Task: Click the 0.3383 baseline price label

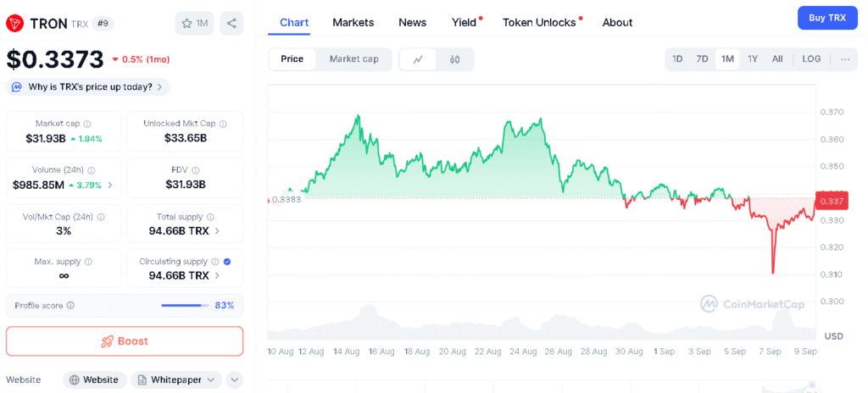Action: tap(287, 200)
